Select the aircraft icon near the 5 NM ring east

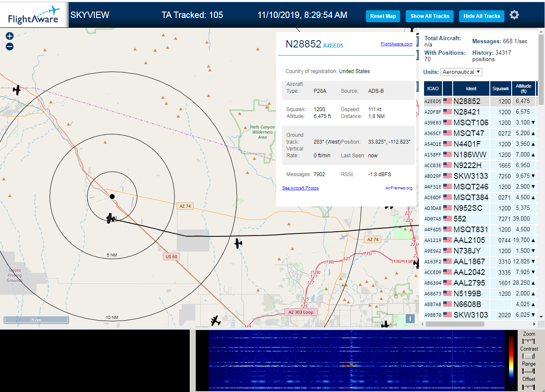pos(238,244)
